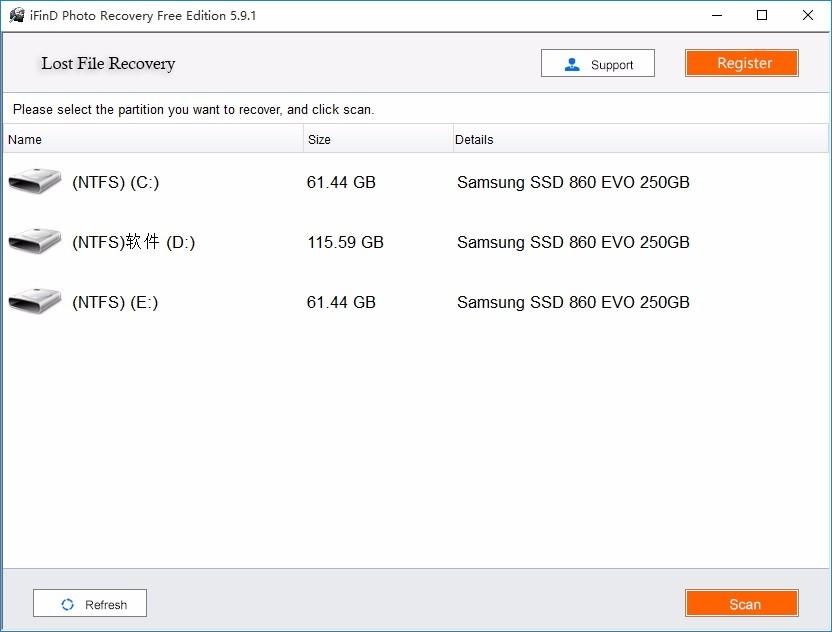
Task: Sort partitions by the Details column header
Action: (641, 139)
